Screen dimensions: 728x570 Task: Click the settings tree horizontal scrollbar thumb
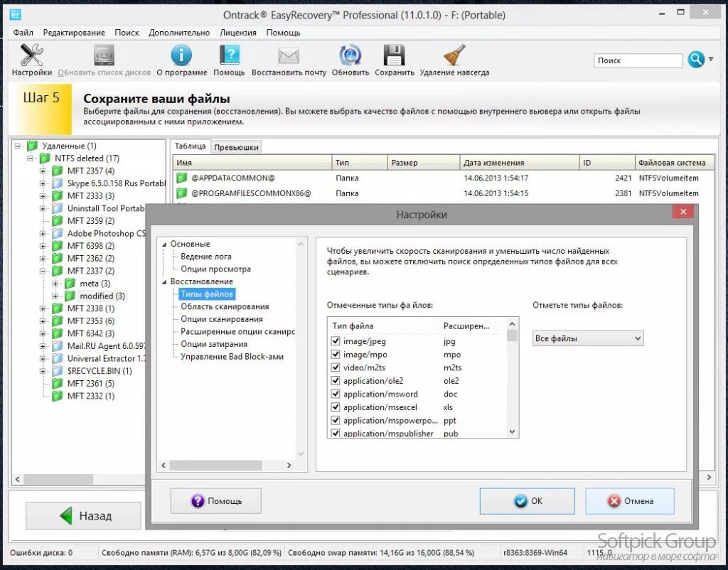216,465
